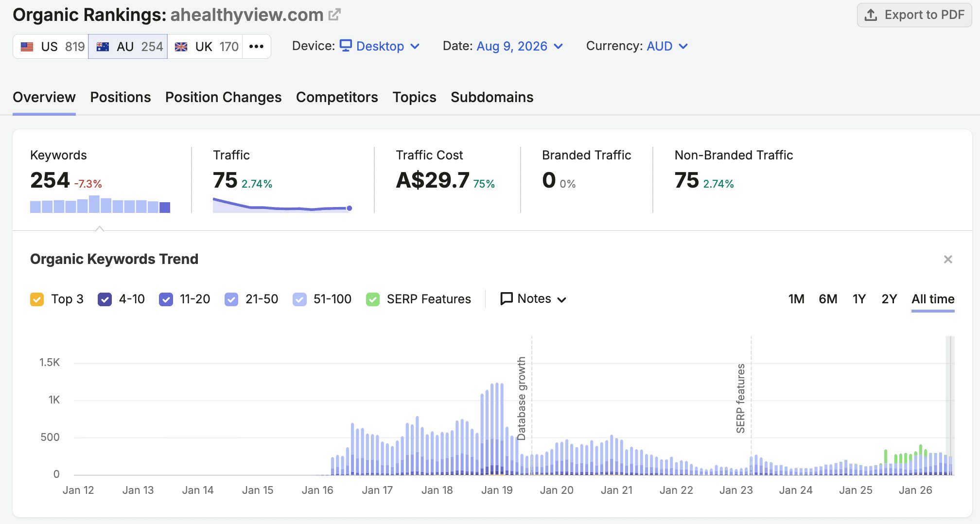
Task: Click the Non-Branded Traffic 75 value
Action: 686,180
